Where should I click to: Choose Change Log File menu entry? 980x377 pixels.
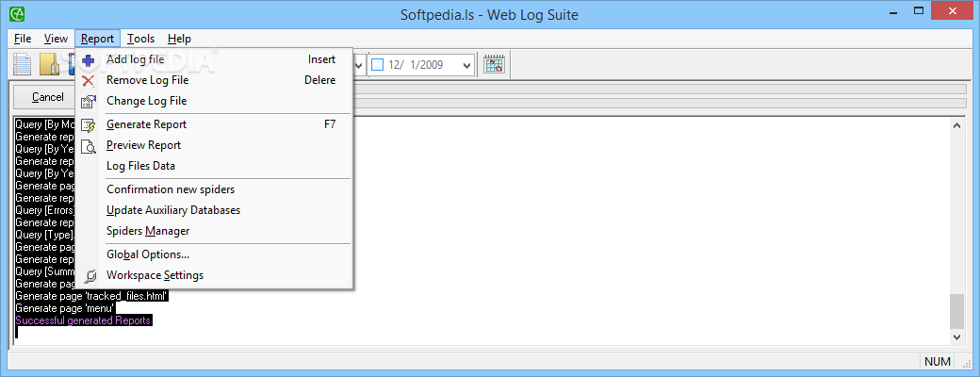tap(215, 101)
